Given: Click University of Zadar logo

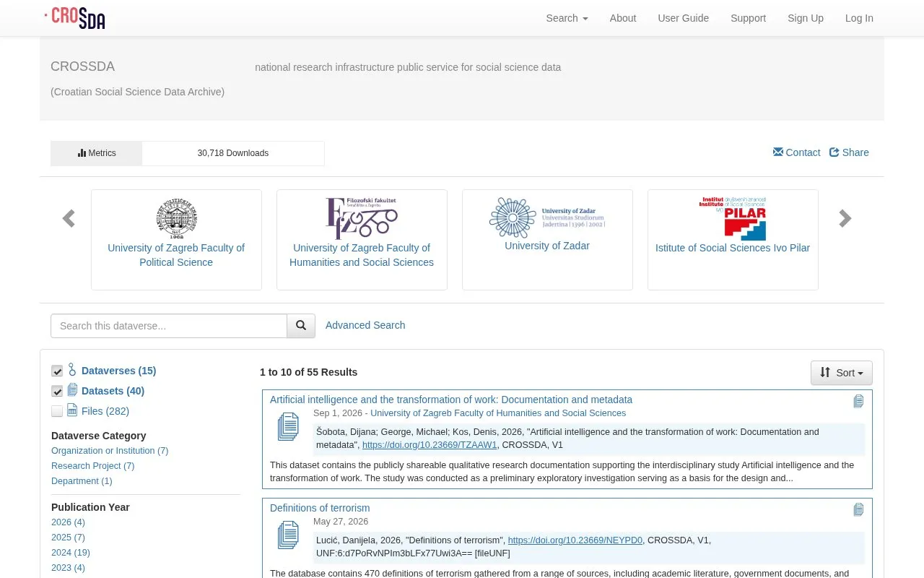Looking at the screenshot, I should point(547,217).
